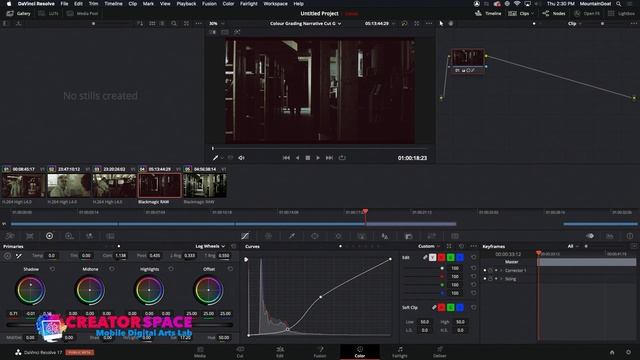Toggle the blue channel for curve edit
Viewport: 640px width, 360px height.
click(x=460, y=257)
